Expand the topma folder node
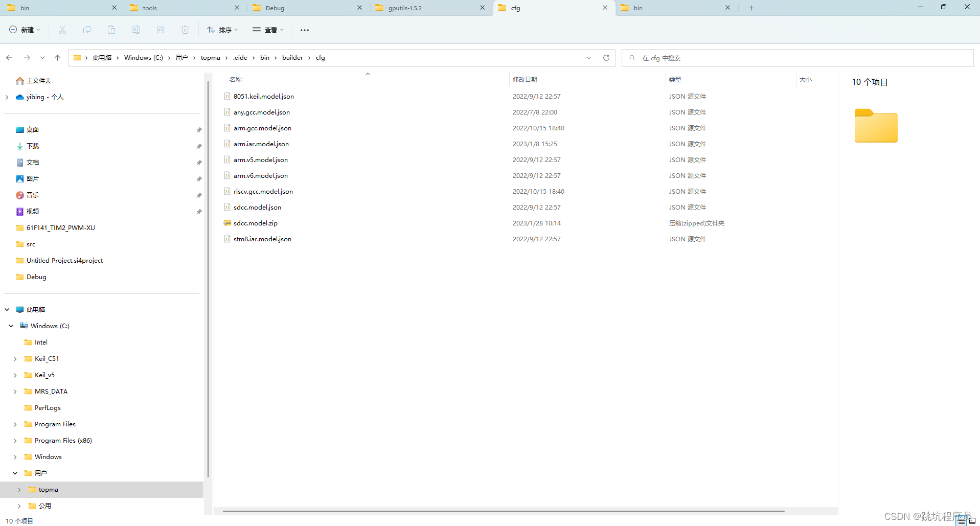 point(19,490)
